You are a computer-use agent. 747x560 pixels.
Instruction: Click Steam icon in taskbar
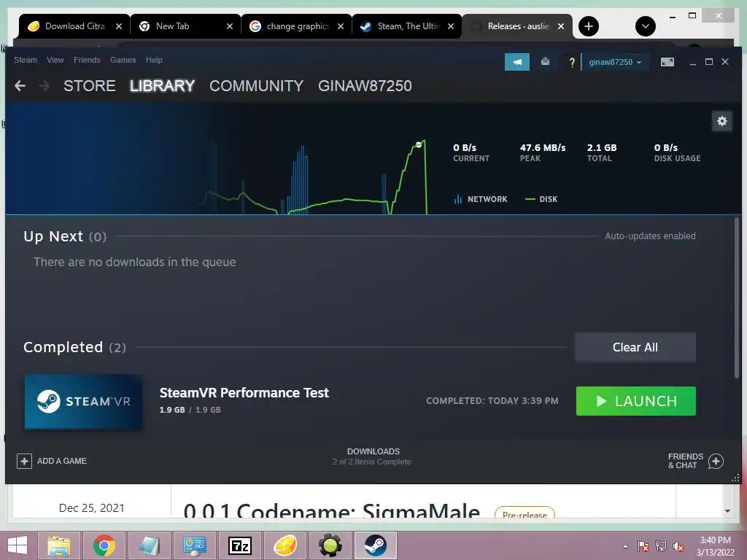click(x=376, y=545)
